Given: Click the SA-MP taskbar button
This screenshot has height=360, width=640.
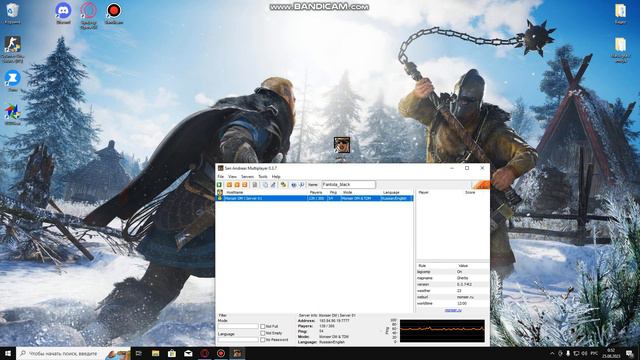Looking at the screenshot, I should pyautogui.click(x=237, y=353).
